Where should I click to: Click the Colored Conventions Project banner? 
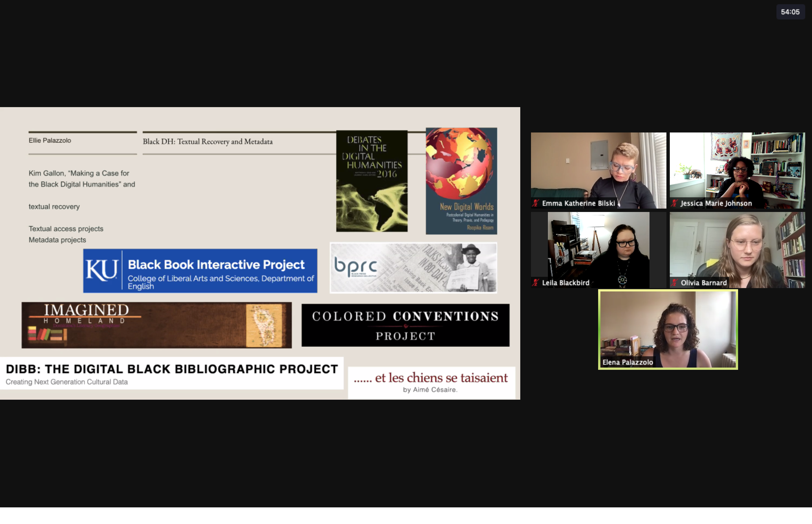tap(405, 325)
